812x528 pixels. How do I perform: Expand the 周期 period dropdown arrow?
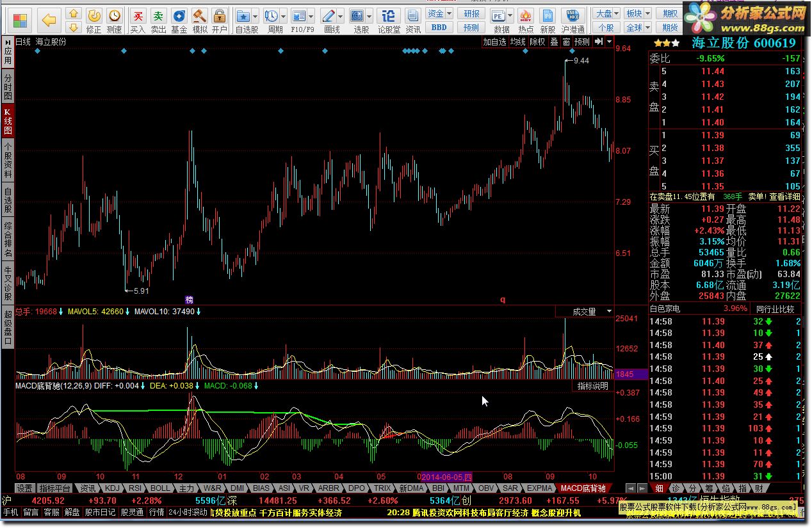pos(284,15)
